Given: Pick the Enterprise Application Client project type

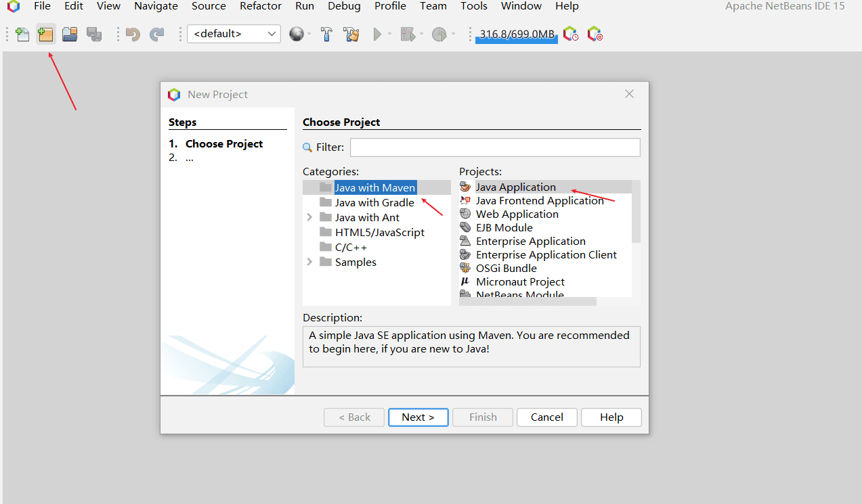Looking at the screenshot, I should (x=545, y=255).
